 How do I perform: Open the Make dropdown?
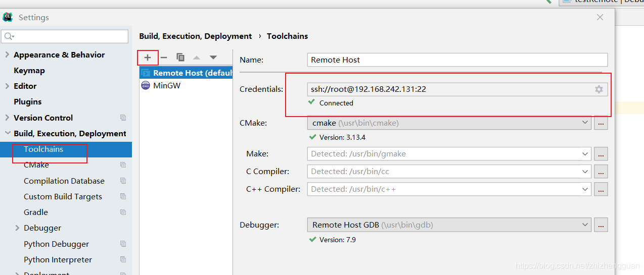[x=585, y=154]
